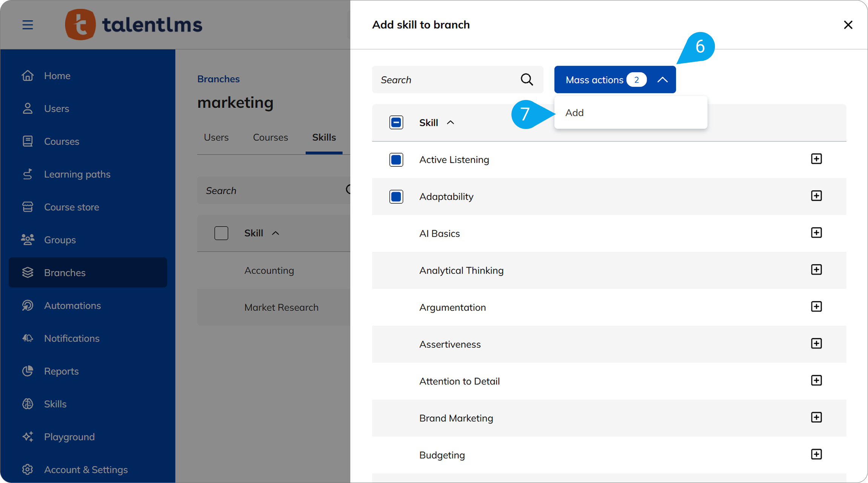Add Brand Marketing with its plus icon

click(816, 417)
